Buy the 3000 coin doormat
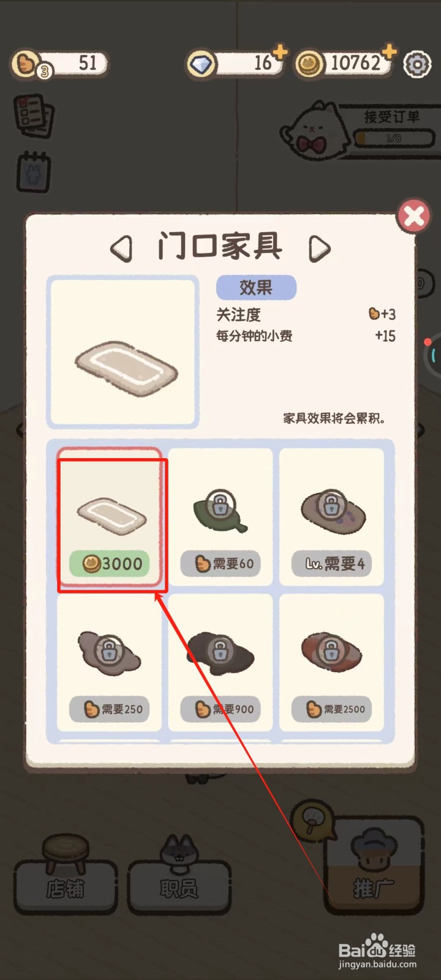 110,519
